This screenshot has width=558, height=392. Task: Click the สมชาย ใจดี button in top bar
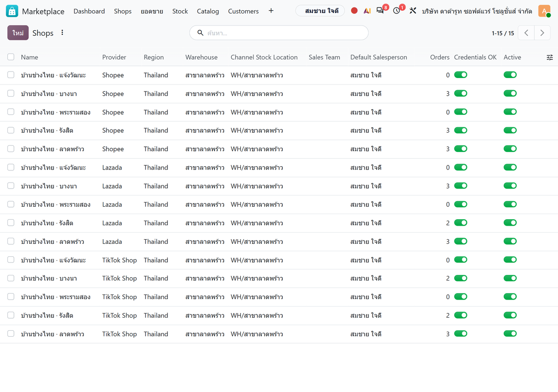320,11
